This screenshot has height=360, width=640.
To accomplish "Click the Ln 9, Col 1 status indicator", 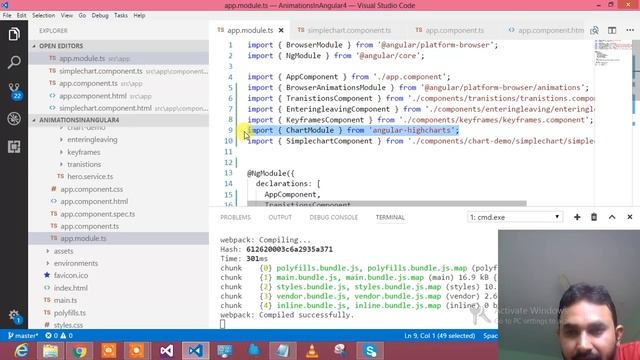I will pos(440,336).
